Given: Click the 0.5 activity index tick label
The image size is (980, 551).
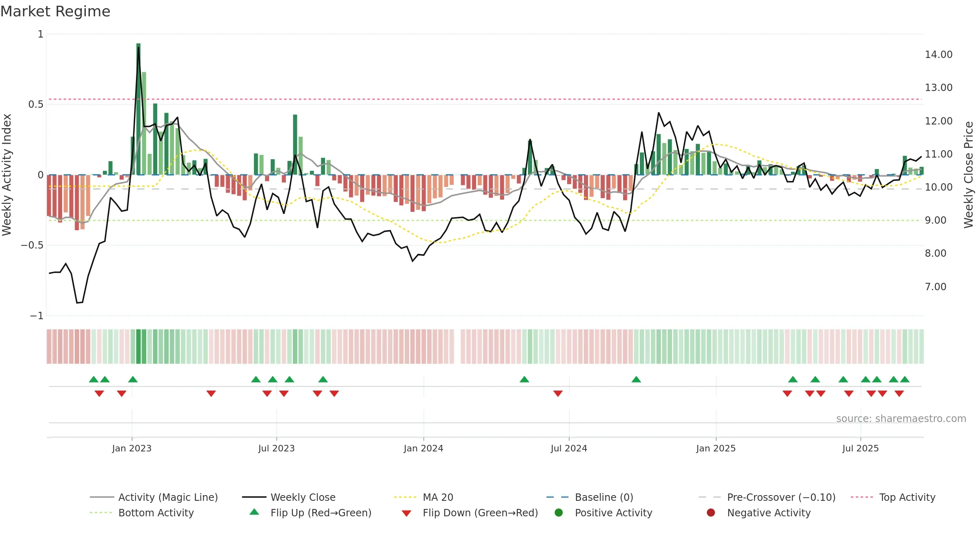Looking at the screenshot, I should (x=36, y=104).
